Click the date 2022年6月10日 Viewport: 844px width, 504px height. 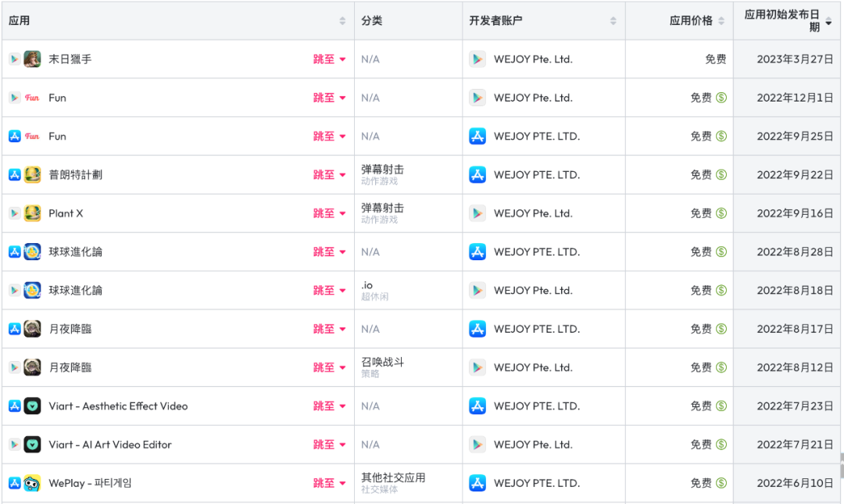coord(795,483)
